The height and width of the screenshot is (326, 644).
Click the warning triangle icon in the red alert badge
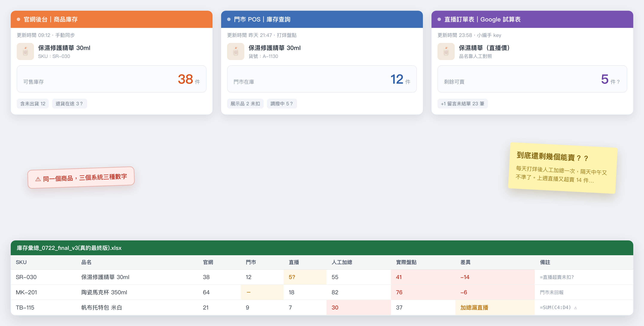[x=38, y=179]
